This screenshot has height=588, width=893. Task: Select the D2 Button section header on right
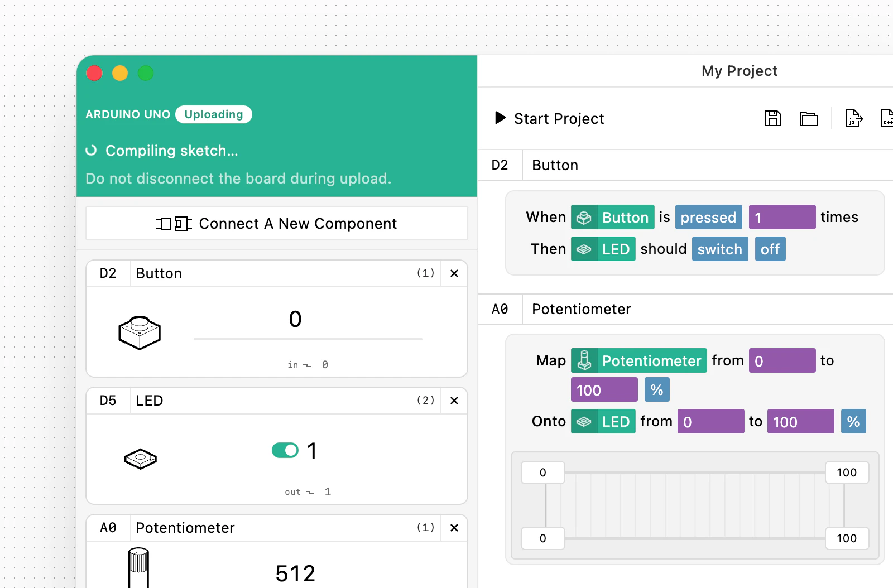pyautogui.click(x=685, y=165)
